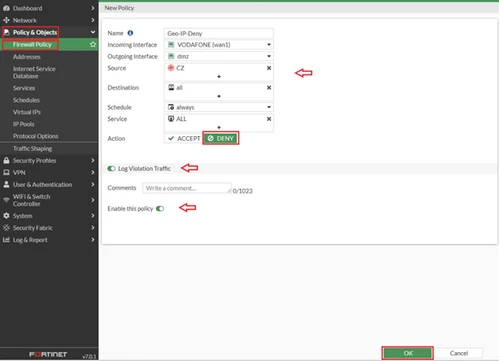Expand the WiFi & Switch Controller chevron
The height and width of the screenshot is (361, 499).
pos(93,200)
